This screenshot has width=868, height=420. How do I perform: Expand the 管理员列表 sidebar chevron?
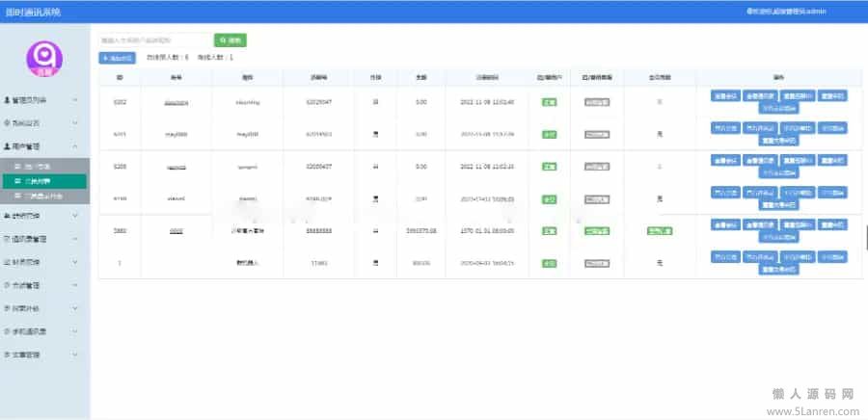75,100
